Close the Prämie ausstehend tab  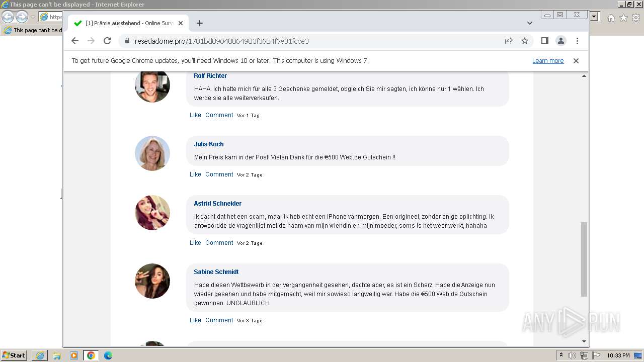coord(181,23)
